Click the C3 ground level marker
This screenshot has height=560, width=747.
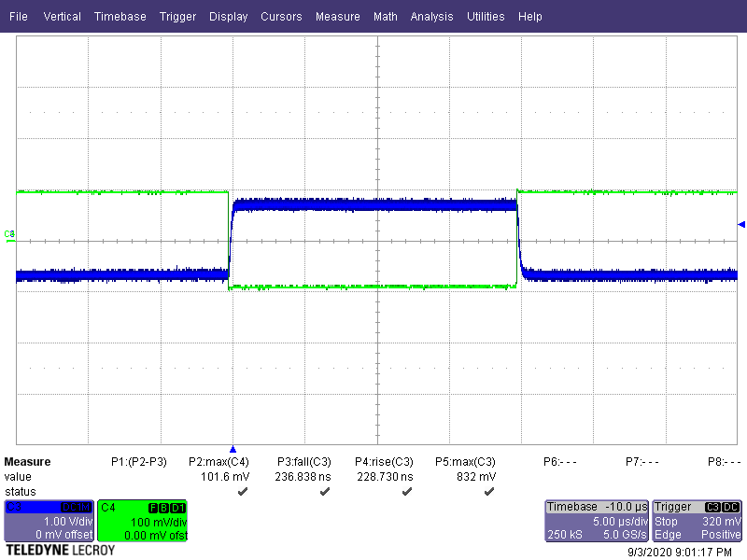[x=9, y=235]
